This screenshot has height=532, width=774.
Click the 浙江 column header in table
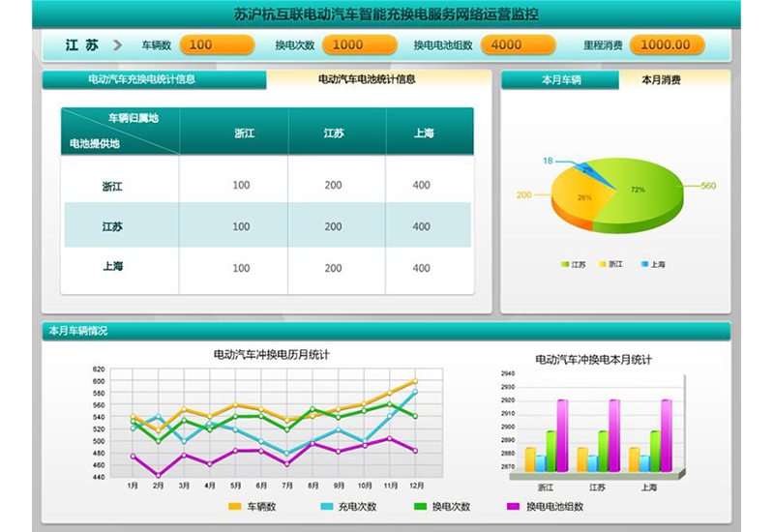click(x=244, y=133)
